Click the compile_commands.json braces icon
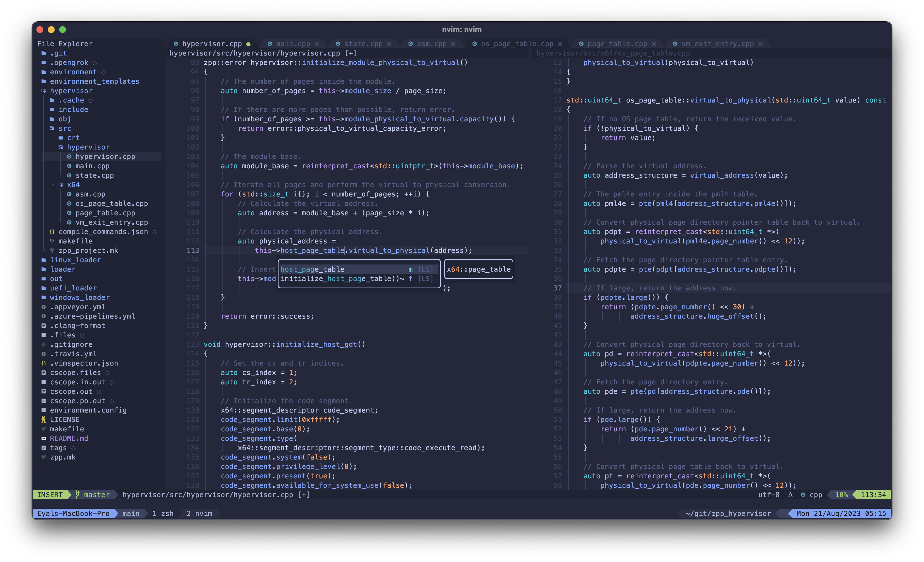This screenshot has width=924, height=562. (x=52, y=231)
